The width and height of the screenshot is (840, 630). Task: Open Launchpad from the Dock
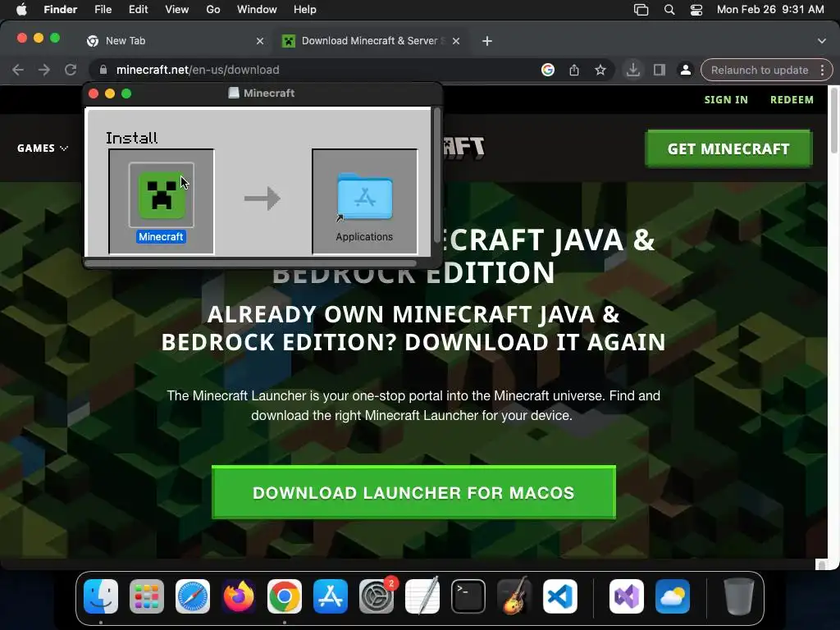coord(147,596)
